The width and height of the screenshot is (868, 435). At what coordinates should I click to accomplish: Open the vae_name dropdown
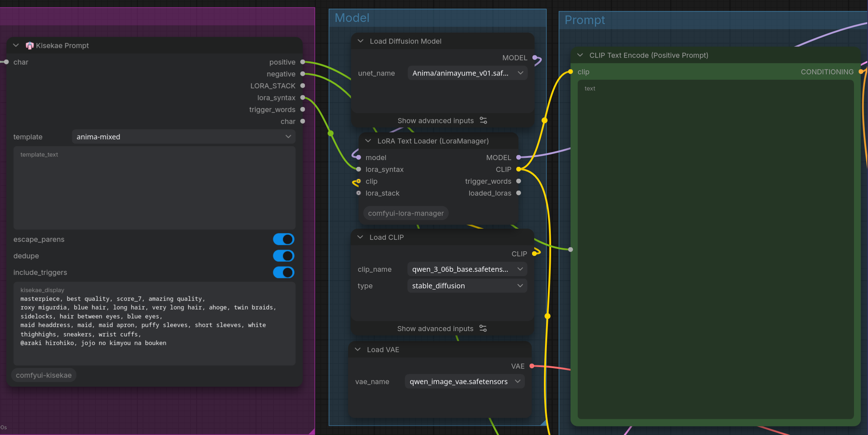pyautogui.click(x=465, y=381)
